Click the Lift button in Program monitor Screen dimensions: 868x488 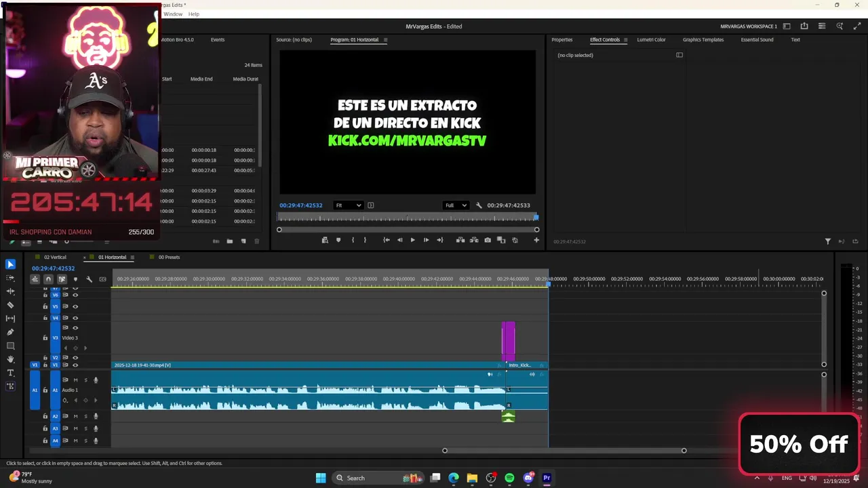(x=460, y=240)
